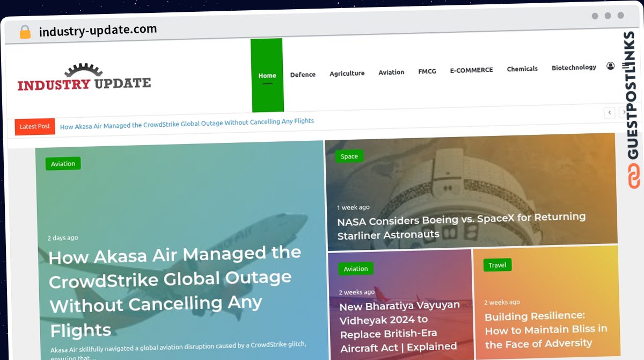Click '1 week ago' on NASA article
The image size is (644, 360).
click(x=353, y=207)
